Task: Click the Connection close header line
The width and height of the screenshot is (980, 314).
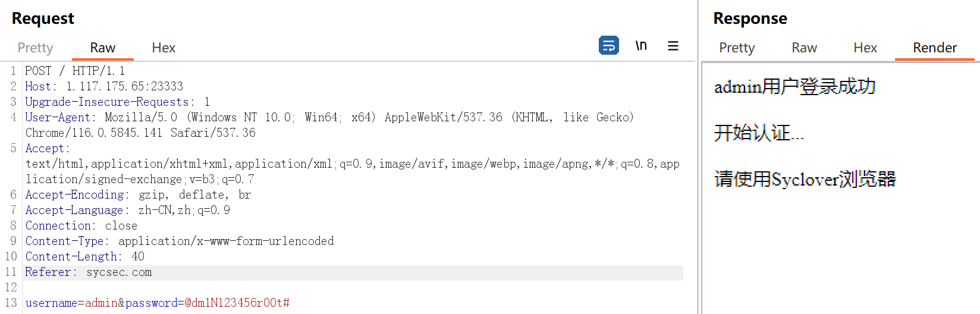Action: (x=81, y=226)
